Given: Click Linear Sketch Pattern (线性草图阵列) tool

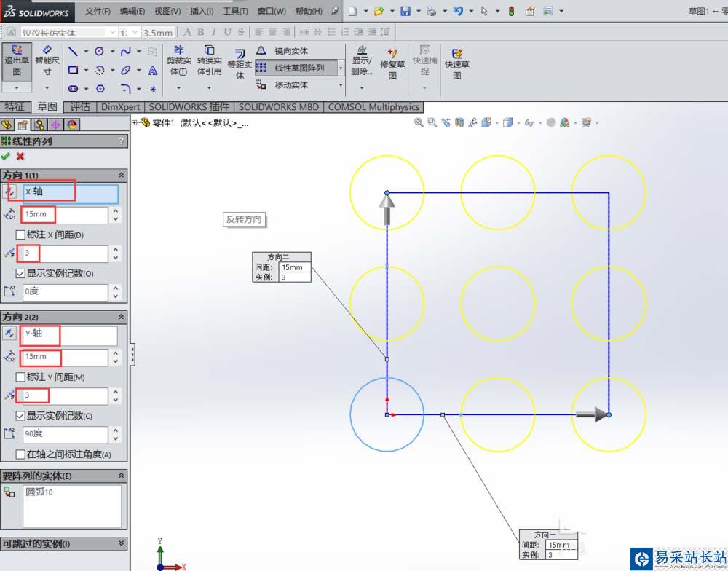Looking at the screenshot, I should (x=296, y=68).
